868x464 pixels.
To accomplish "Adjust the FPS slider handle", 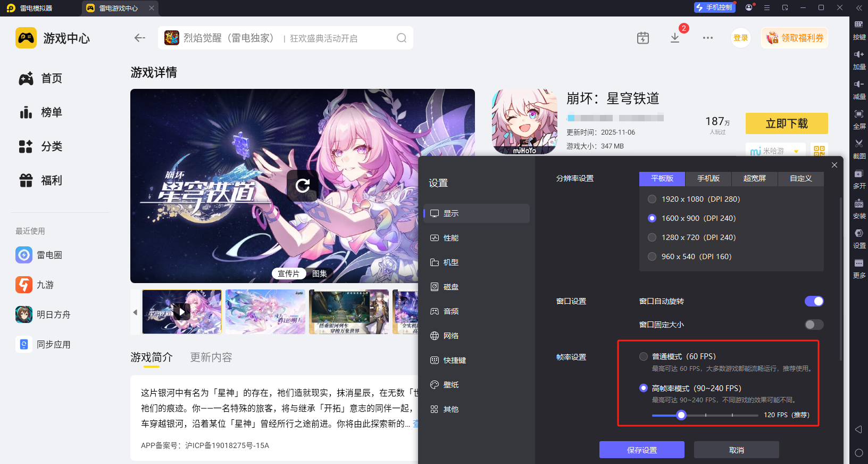I will 681,415.
